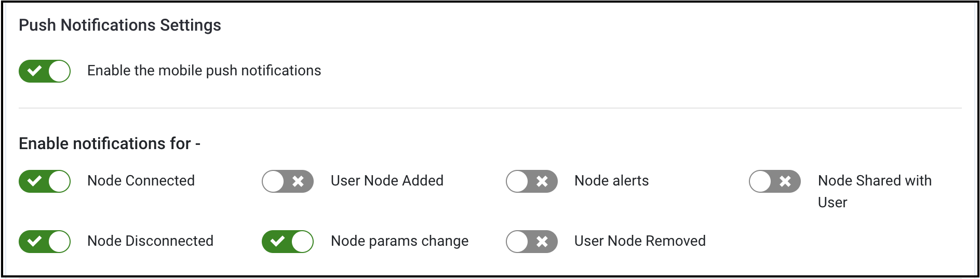Click the checkmark icon on the mobile push switch
980x279 pixels.
pyautogui.click(x=34, y=71)
